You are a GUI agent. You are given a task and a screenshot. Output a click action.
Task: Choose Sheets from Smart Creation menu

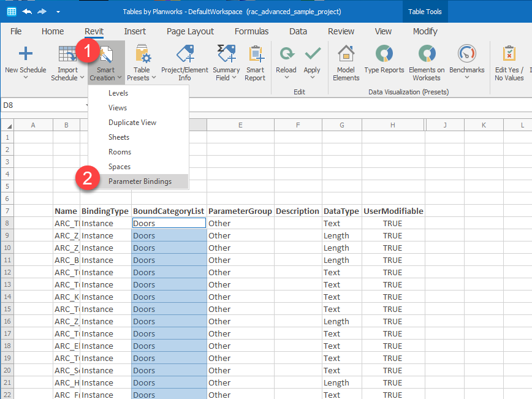click(x=138, y=137)
